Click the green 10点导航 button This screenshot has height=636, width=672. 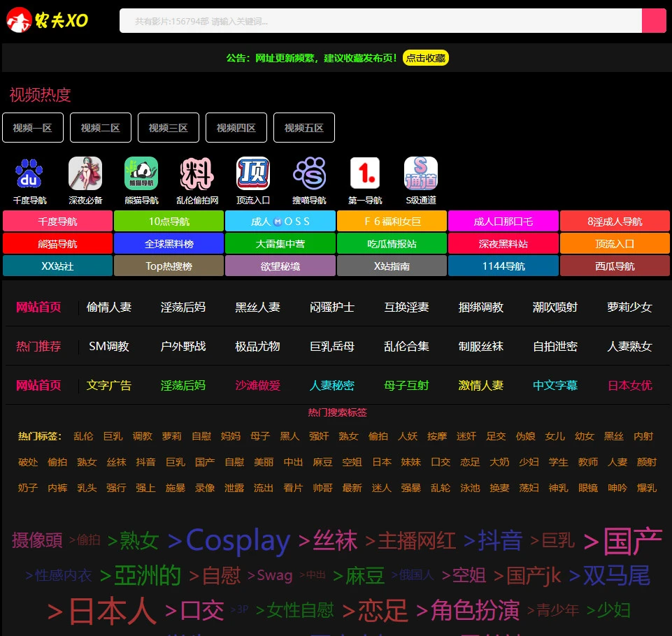click(169, 222)
